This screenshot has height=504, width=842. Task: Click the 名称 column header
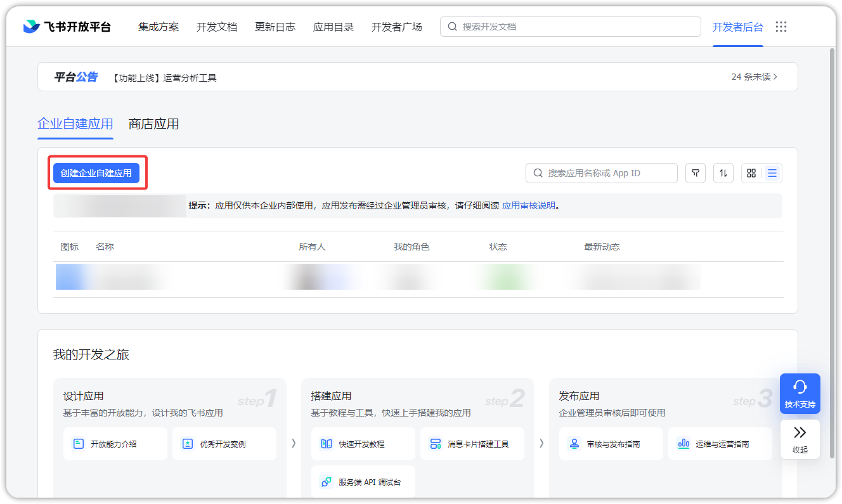[105, 247]
